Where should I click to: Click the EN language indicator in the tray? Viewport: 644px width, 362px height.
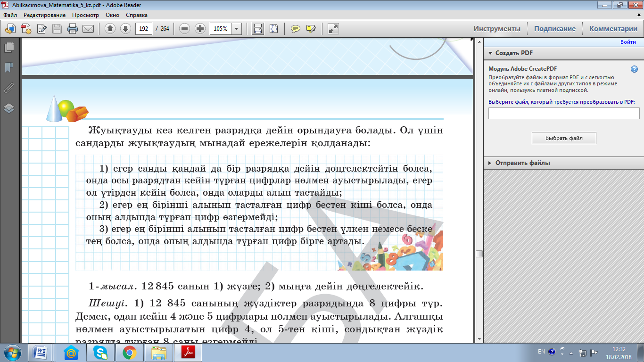[542, 352]
